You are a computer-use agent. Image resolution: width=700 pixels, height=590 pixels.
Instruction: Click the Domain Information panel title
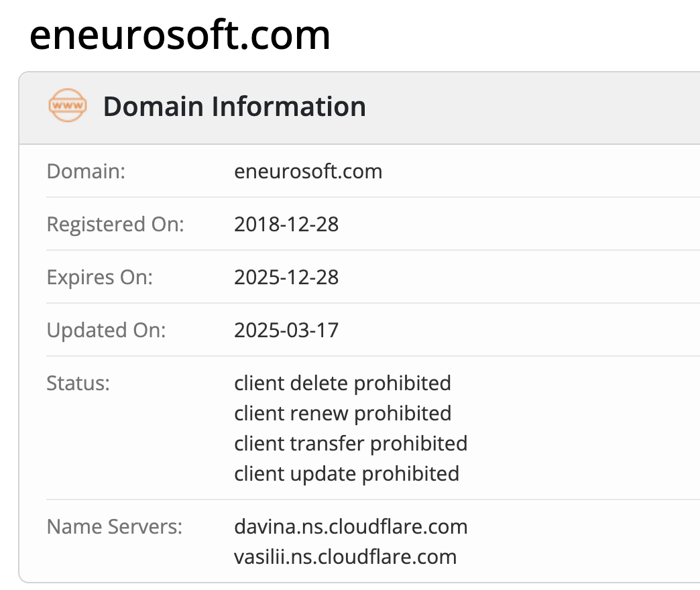click(235, 106)
